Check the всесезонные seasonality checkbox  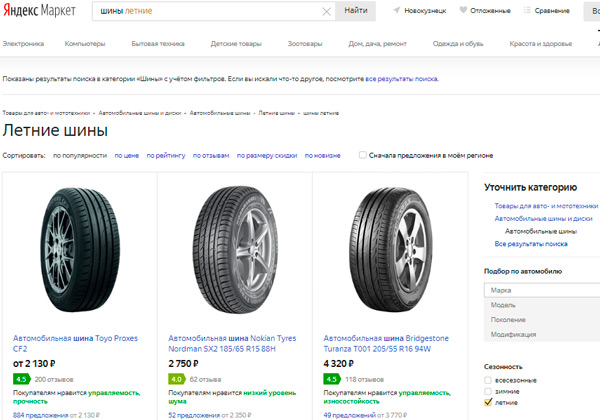488,380
